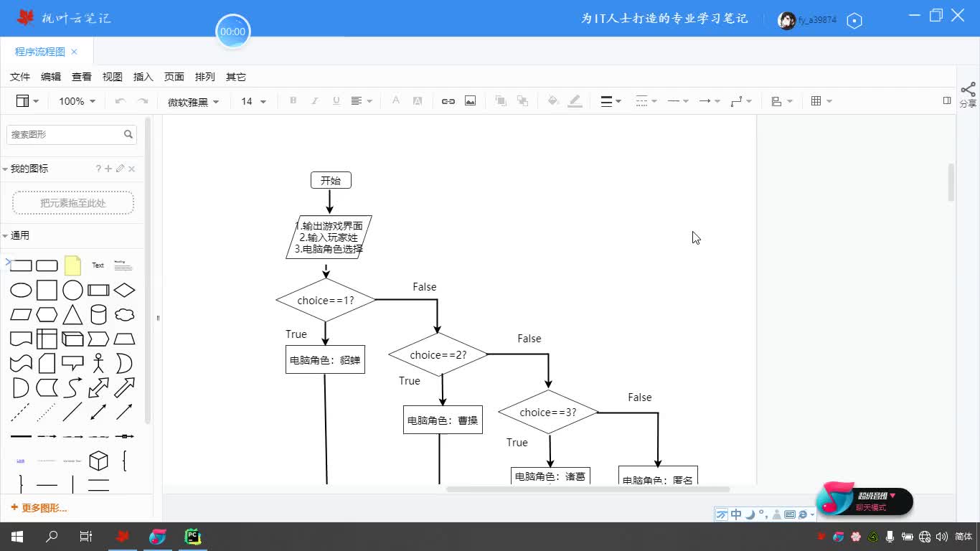Open the 微软雅黑 font dropdown

[x=194, y=102]
